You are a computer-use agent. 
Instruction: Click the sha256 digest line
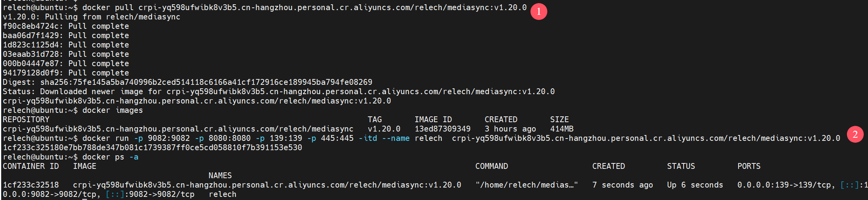coord(188,82)
